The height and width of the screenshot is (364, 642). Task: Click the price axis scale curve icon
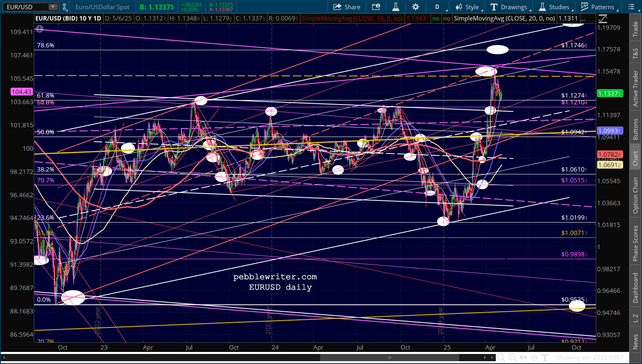tap(603, 18)
